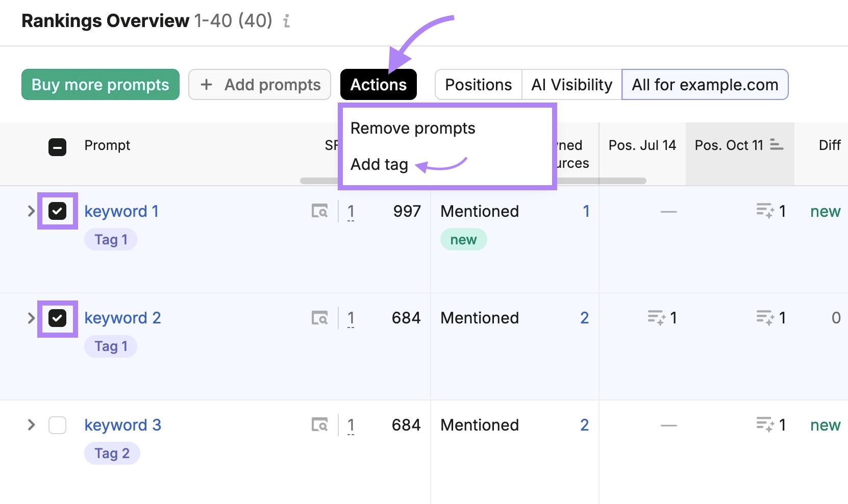848x504 pixels.
Task: Click AI overview icon in keyword 2 Oct 11 cell
Action: pyautogui.click(x=765, y=318)
